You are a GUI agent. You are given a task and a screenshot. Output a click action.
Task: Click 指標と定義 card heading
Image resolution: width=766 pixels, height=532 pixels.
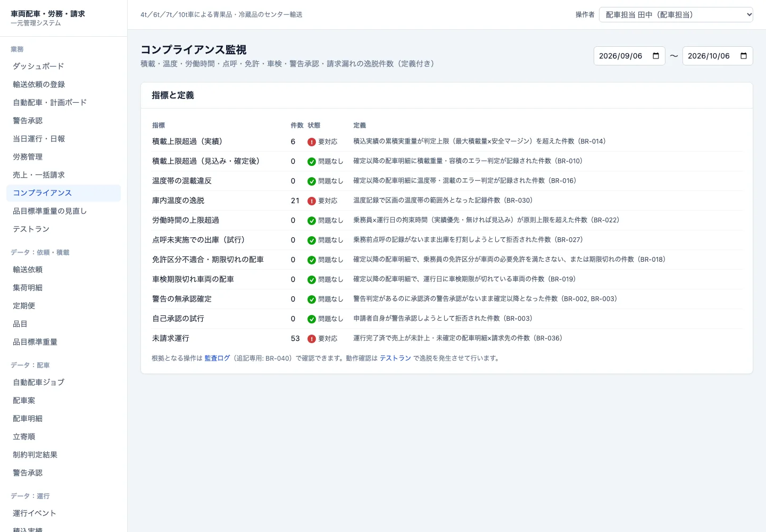[x=173, y=95]
